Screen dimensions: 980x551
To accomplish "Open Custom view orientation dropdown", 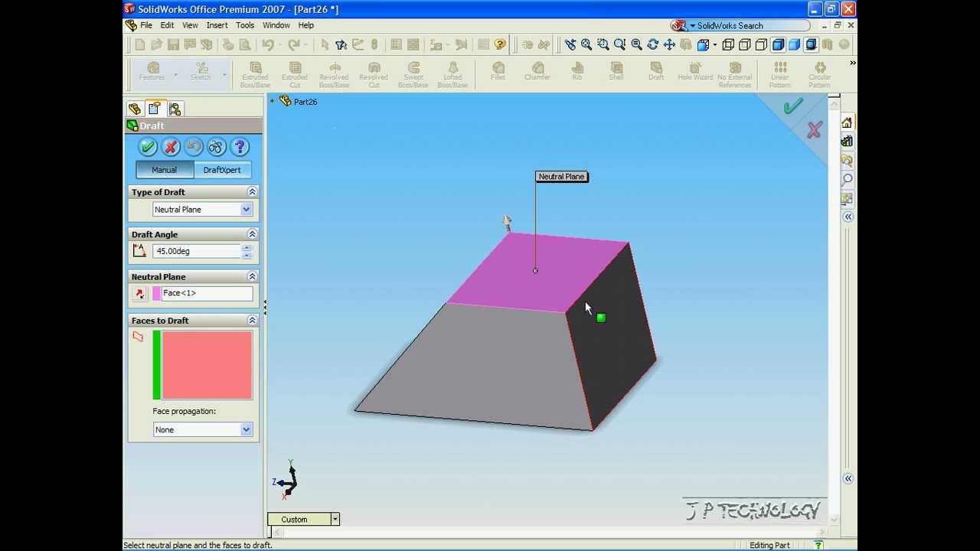I will pos(335,520).
